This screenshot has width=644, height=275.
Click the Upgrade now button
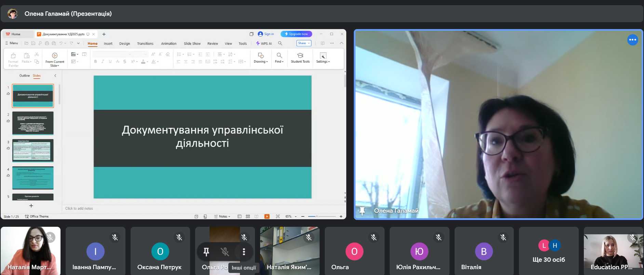coord(296,34)
